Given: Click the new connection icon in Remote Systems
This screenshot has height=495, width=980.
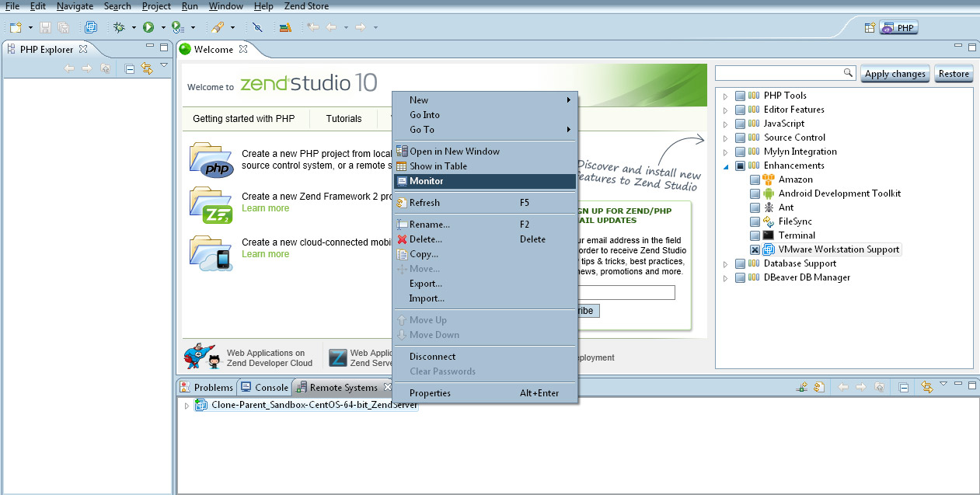Looking at the screenshot, I should [804, 387].
